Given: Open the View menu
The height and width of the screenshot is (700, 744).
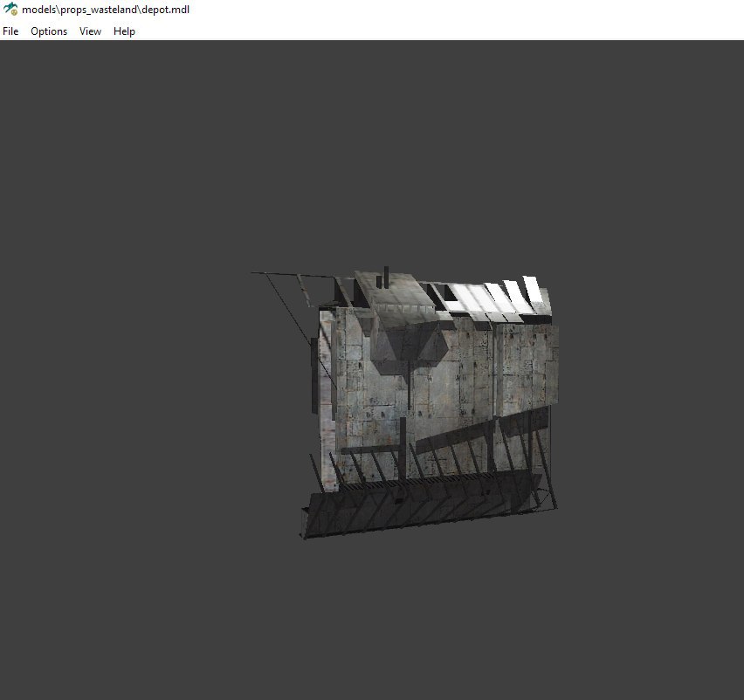Looking at the screenshot, I should coord(90,31).
